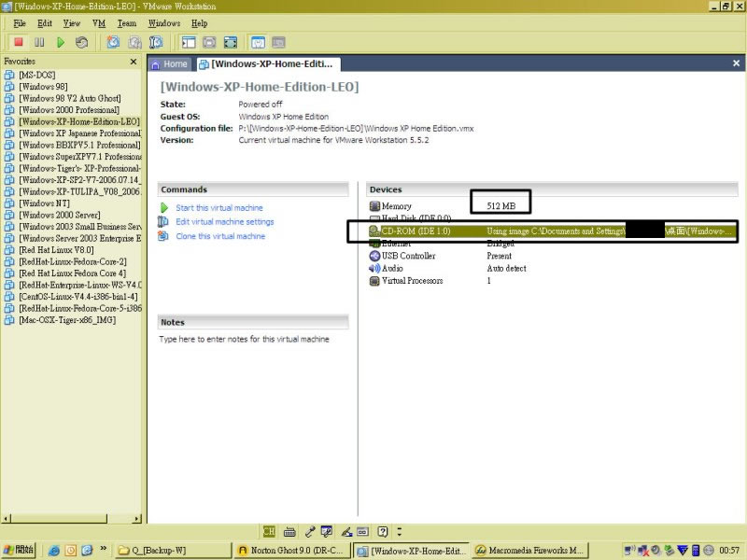Select the Virtual Processors device row
The width and height of the screenshot is (747, 560).
click(552, 281)
